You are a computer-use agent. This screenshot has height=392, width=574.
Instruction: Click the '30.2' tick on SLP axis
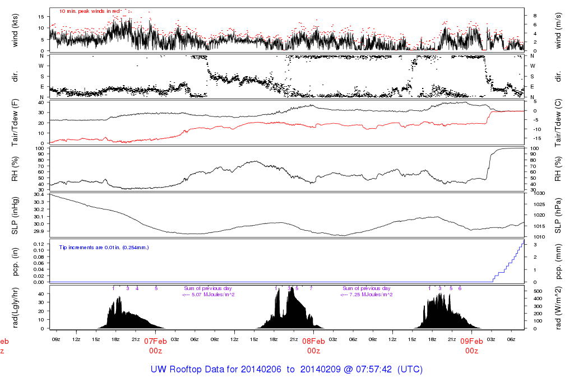point(39,209)
